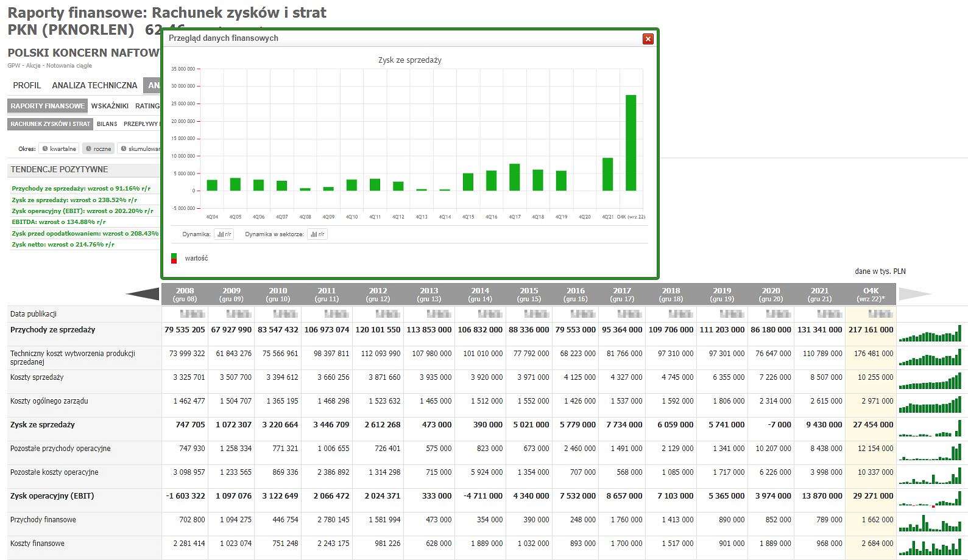This screenshot has height=560, width=968.
Task: Click the 79 535 205 revenue cell for 2008
Action: click(185, 330)
